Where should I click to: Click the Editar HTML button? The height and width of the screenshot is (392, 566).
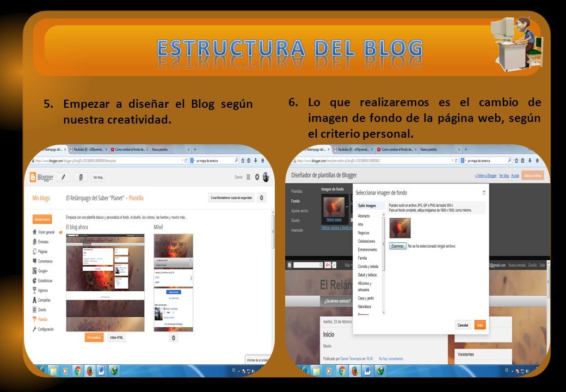(116, 338)
